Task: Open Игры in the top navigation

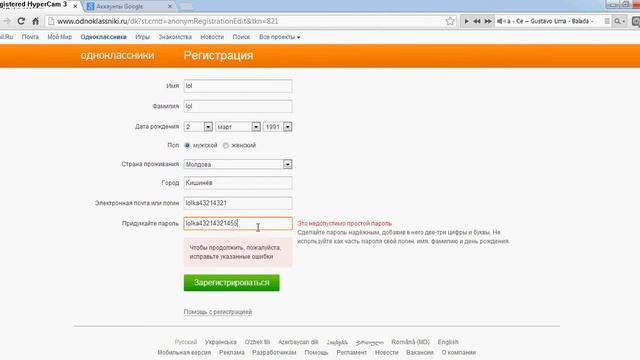Action: pyautogui.click(x=142, y=37)
